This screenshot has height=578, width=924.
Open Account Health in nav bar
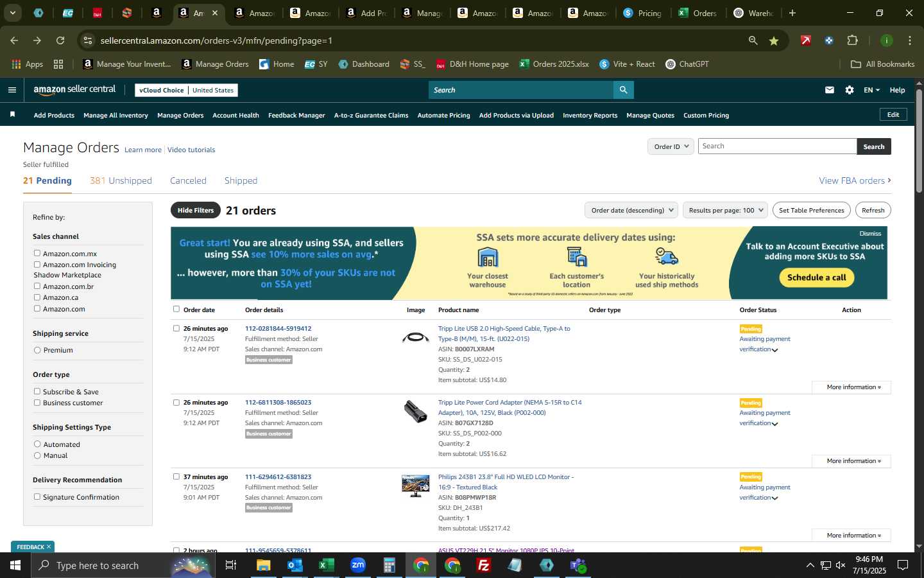click(235, 115)
